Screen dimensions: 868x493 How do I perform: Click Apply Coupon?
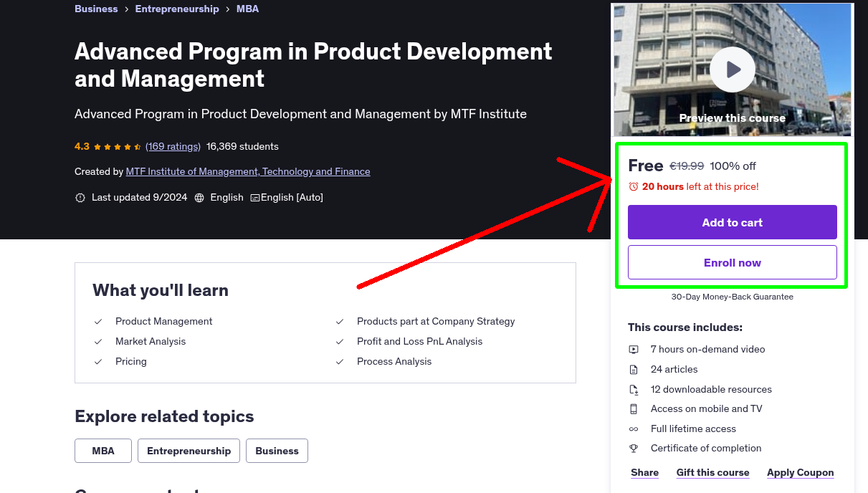pos(801,472)
